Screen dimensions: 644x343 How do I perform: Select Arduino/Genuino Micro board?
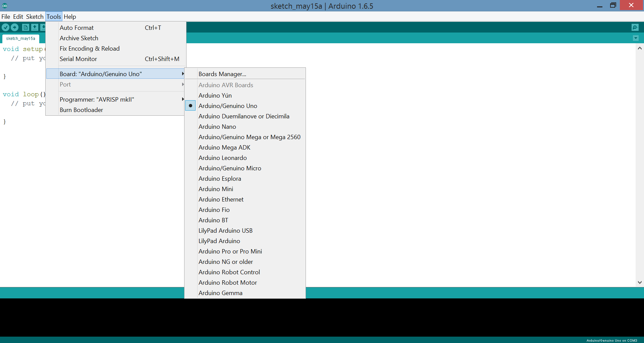click(245, 168)
